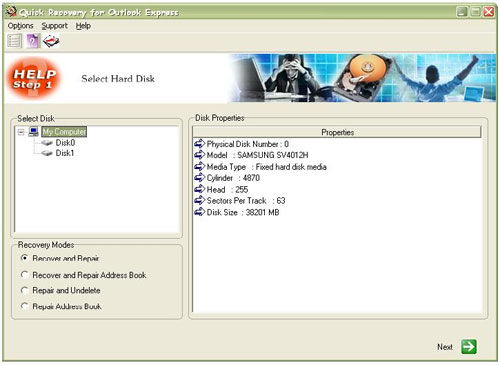500x365 pixels.
Task: Select My Computer tree label
Action: 64,132
